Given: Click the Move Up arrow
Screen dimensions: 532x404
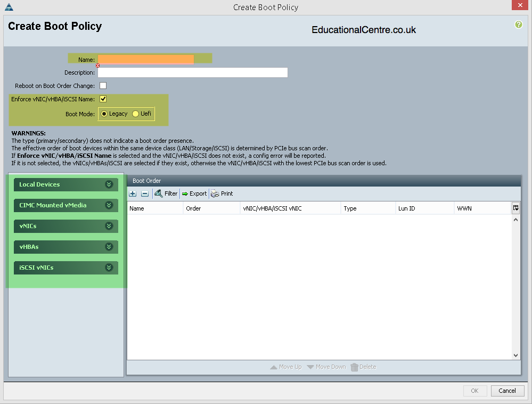Looking at the screenshot, I should (286, 367).
